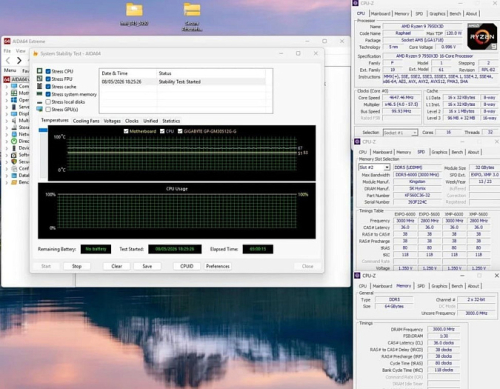Toggle the CPU checkbox in temperature graph
Screen dimensions: 500x389
click(x=162, y=131)
